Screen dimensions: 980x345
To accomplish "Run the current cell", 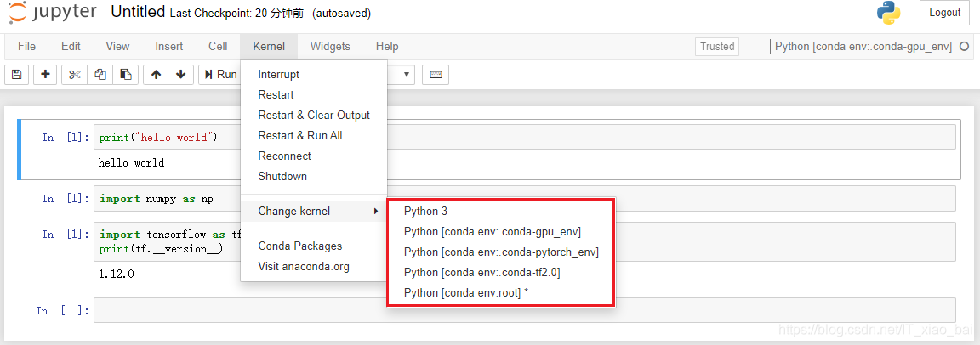I will (220, 75).
